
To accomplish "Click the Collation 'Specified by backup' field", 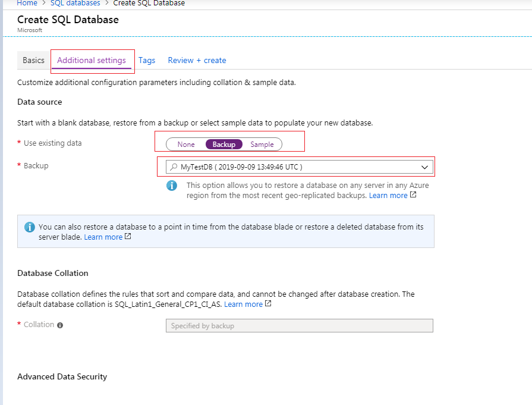I will [299, 326].
